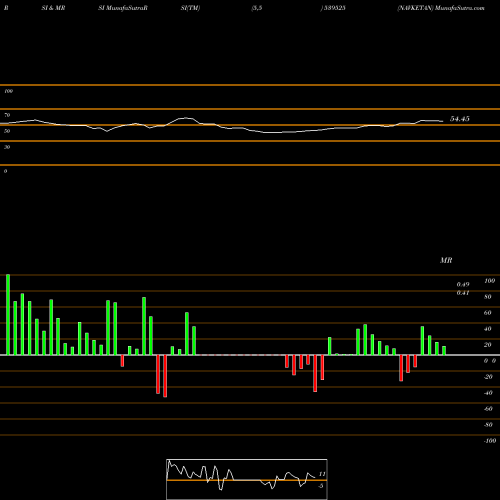Click the 70 level label on the RSI axis

[x=7, y=115]
